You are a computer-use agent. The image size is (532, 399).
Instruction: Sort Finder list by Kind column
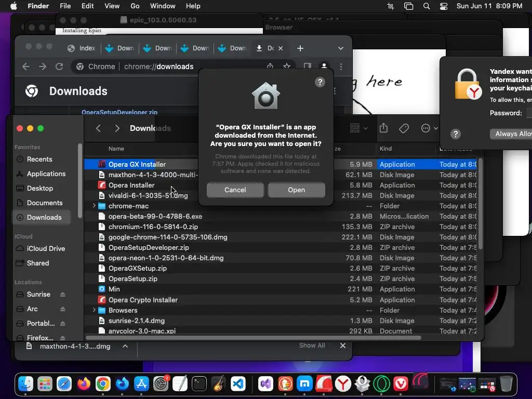[385, 149]
